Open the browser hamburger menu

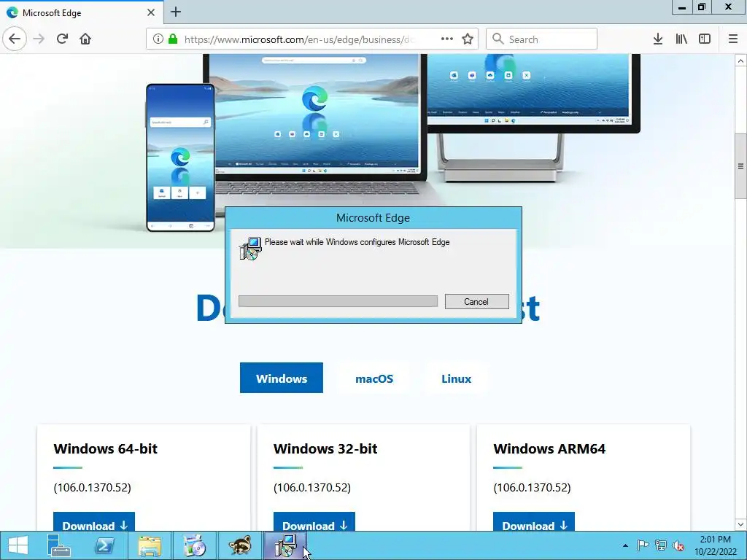[733, 39]
